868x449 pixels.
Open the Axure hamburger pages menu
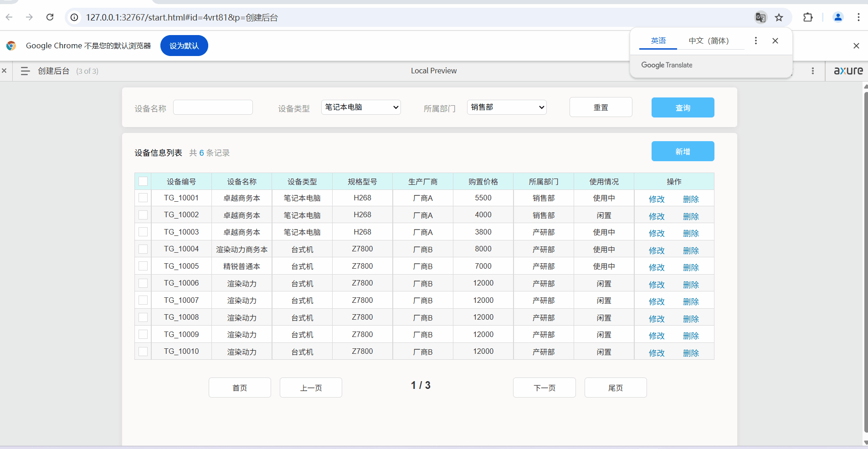(x=25, y=71)
